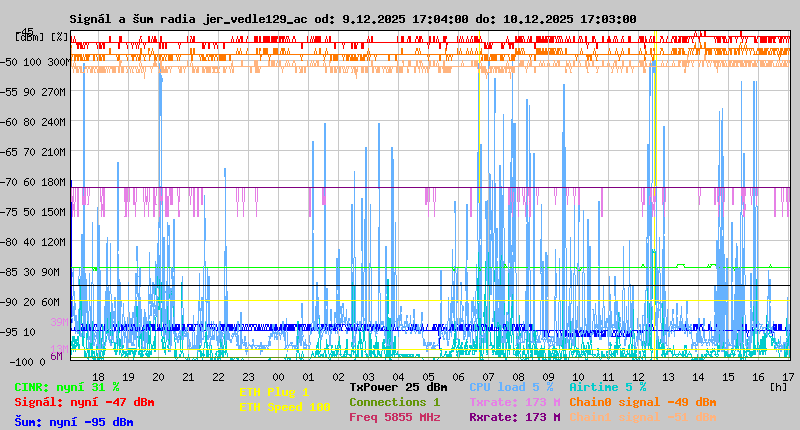The image size is (800, 430).
Task: Click the [h] unit label on time axis
Action: tap(775, 386)
